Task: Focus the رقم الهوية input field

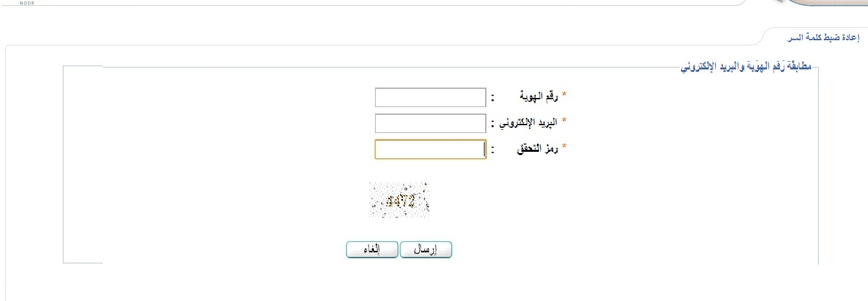Action: (430, 97)
